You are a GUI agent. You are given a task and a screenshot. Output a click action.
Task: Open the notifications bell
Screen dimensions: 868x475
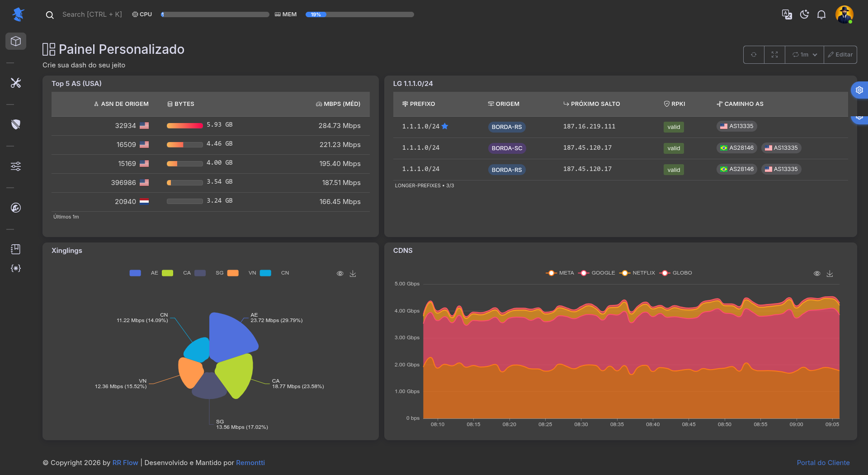point(821,14)
